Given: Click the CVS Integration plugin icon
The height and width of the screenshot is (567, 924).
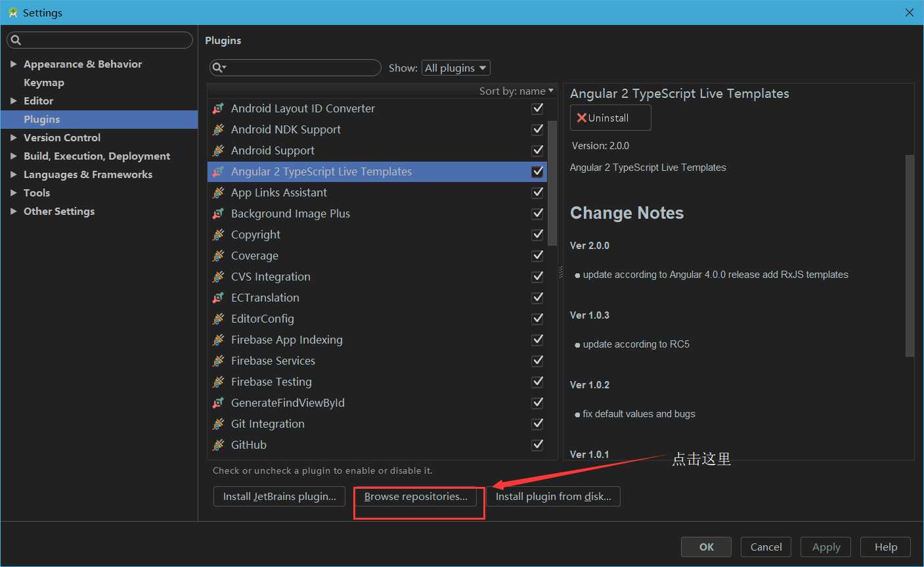Looking at the screenshot, I should 219,277.
